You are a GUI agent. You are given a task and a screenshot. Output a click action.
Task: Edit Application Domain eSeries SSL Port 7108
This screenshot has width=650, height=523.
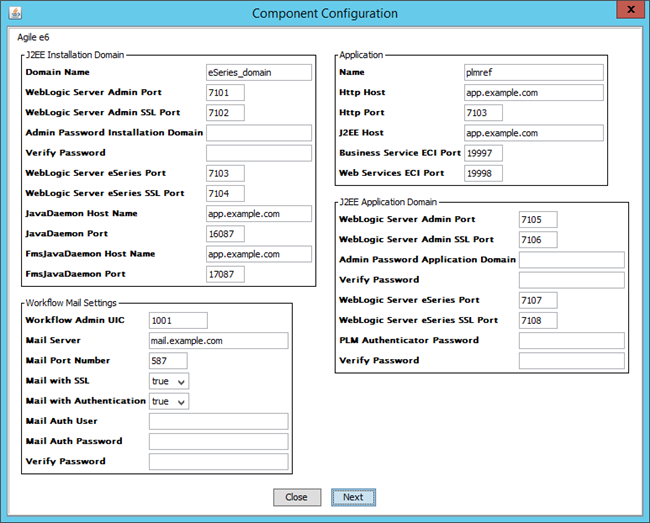click(x=538, y=320)
